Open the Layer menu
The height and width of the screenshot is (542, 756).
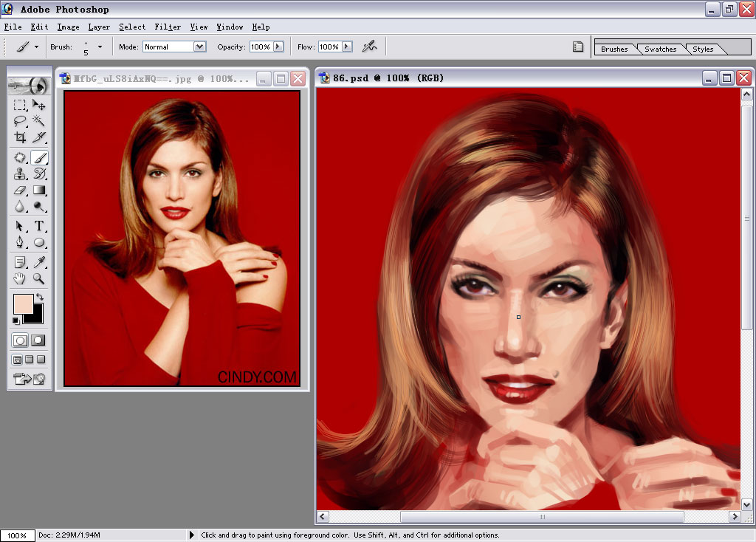click(x=99, y=27)
